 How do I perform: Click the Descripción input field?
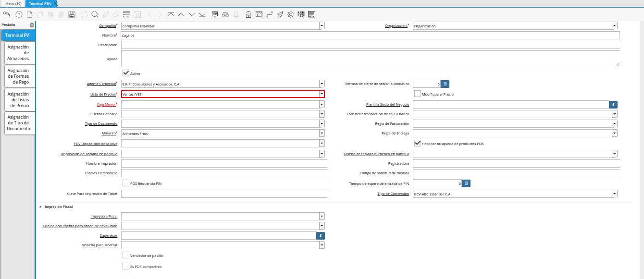(370, 45)
